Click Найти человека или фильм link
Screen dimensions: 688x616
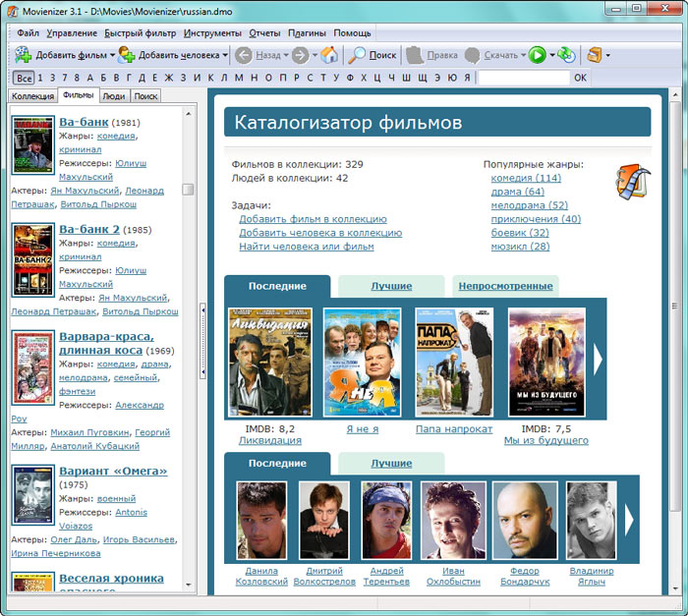[307, 247]
